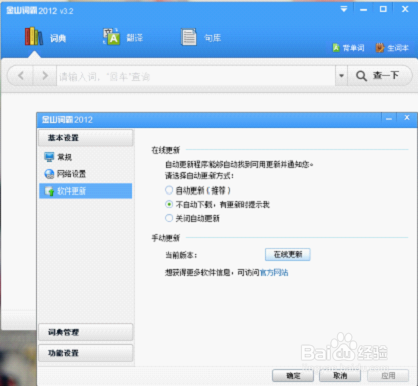
Task: Select 软件更新 software update item
Action: [x=86, y=191]
